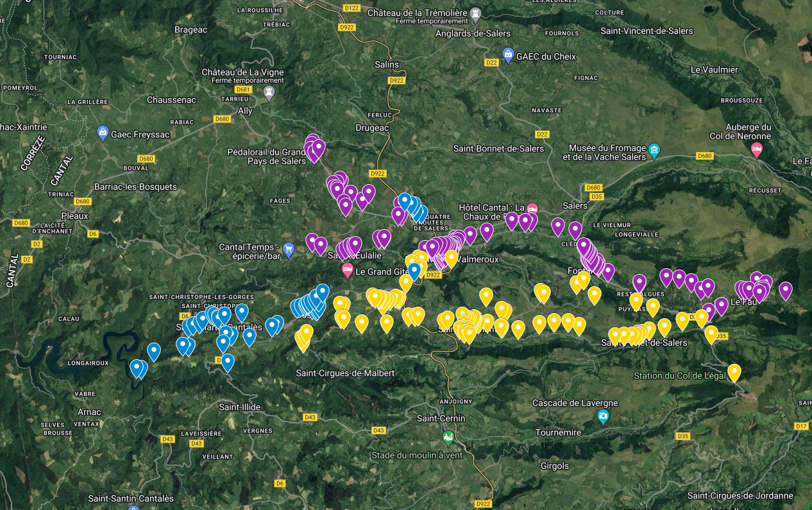Click the Colture hamlet label
The image size is (812, 510).
point(609,12)
